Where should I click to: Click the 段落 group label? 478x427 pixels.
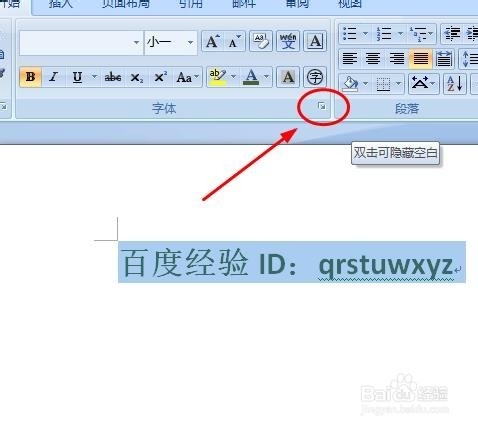[x=407, y=109]
